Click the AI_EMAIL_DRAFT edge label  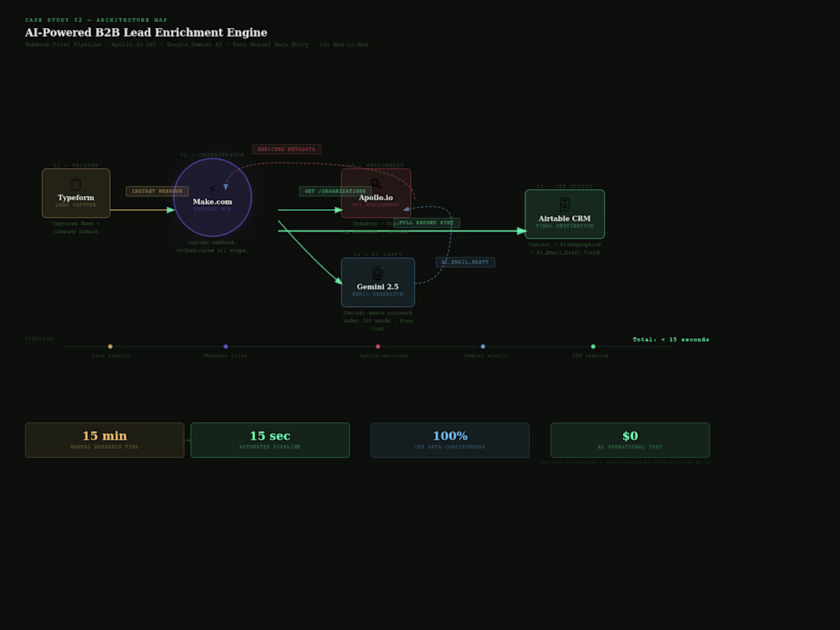coord(465,262)
